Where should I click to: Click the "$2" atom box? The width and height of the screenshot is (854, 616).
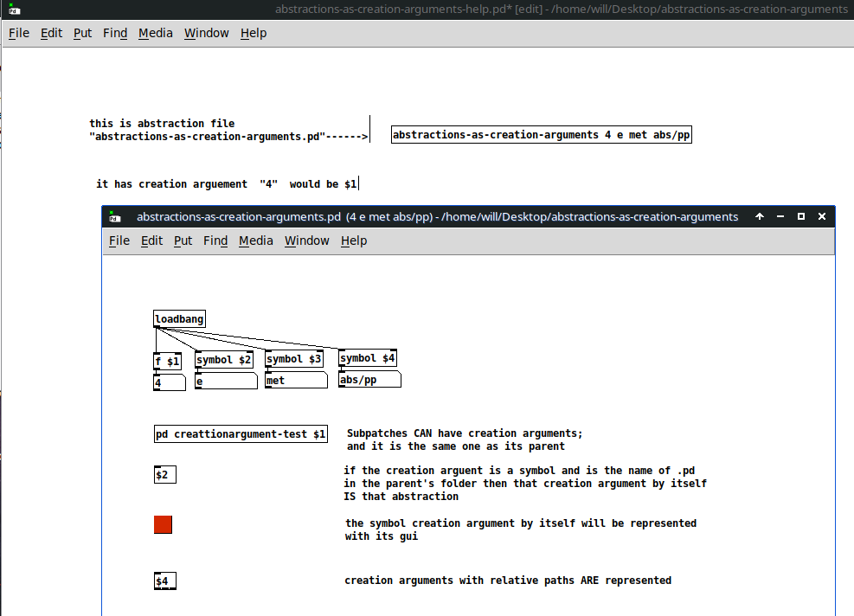tap(164, 474)
